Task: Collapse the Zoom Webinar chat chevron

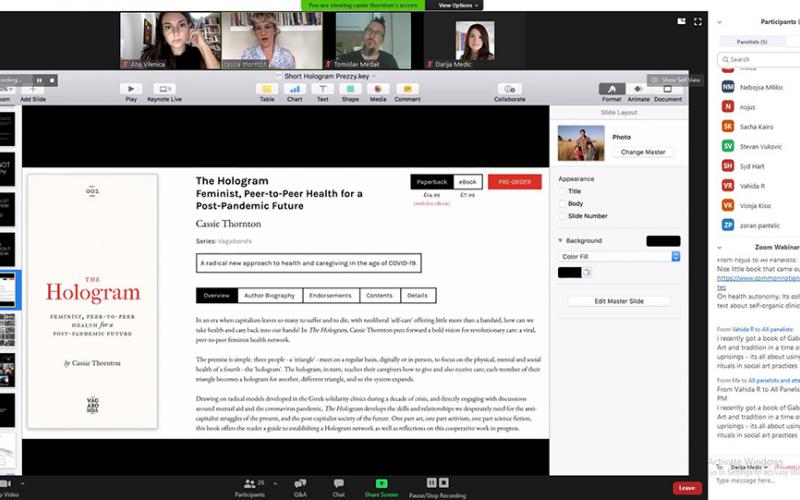Action: 719,247
